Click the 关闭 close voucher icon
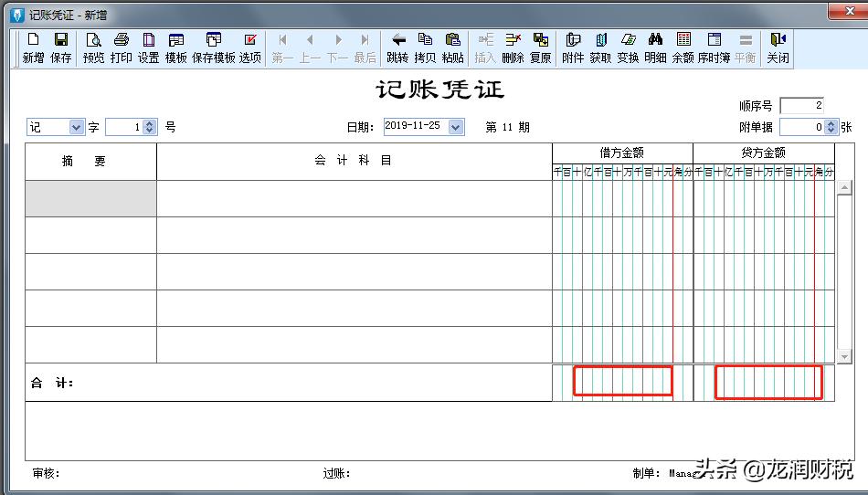The height and width of the screenshot is (495, 868). [x=778, y=47]
